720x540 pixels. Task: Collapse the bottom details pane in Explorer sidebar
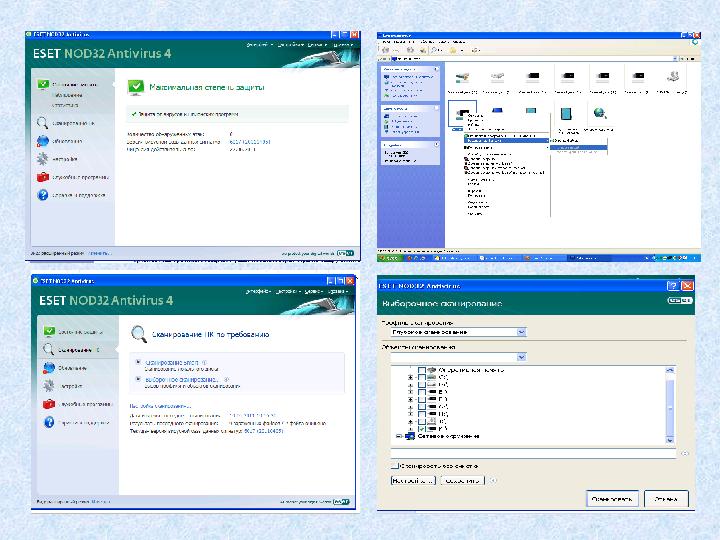pos(436,145)
